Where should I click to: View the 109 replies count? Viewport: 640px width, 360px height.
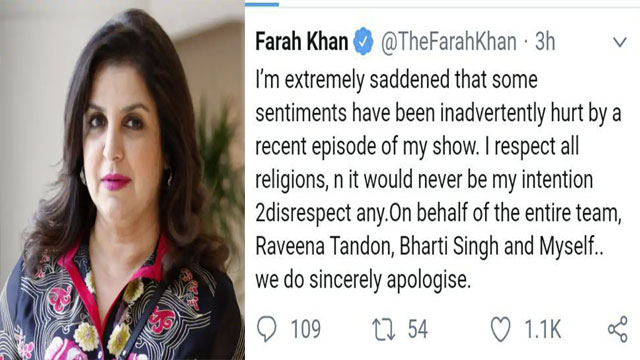[306, 329]
